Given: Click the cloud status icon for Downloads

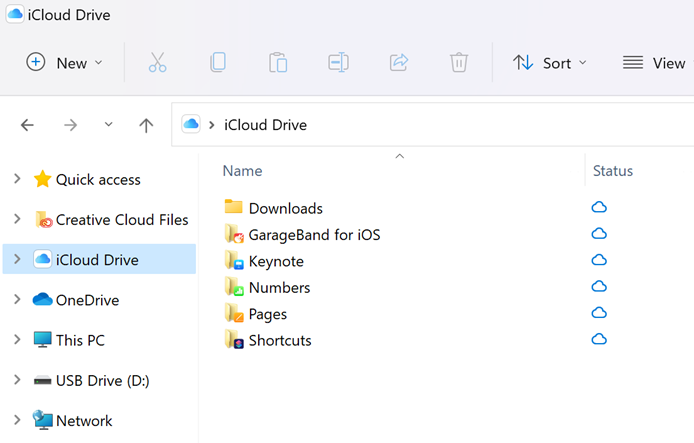Looking at the screenshot, I should (599, 207).
